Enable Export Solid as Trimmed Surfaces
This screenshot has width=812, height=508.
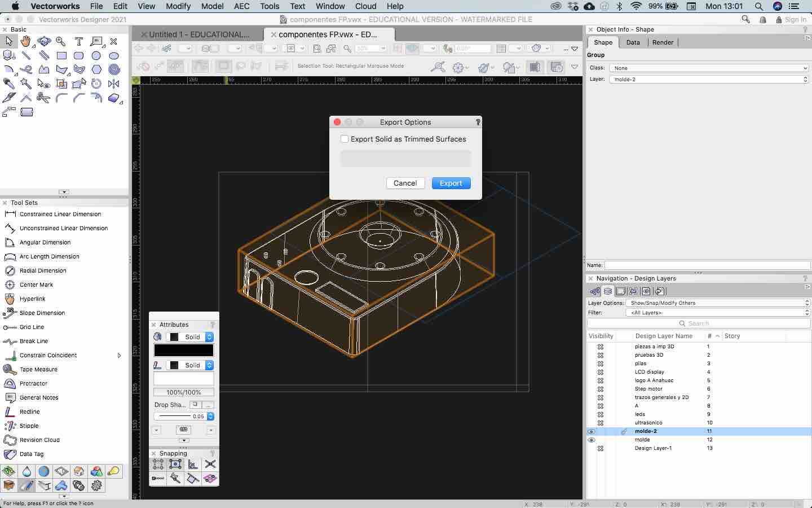(x=345, y=139)
